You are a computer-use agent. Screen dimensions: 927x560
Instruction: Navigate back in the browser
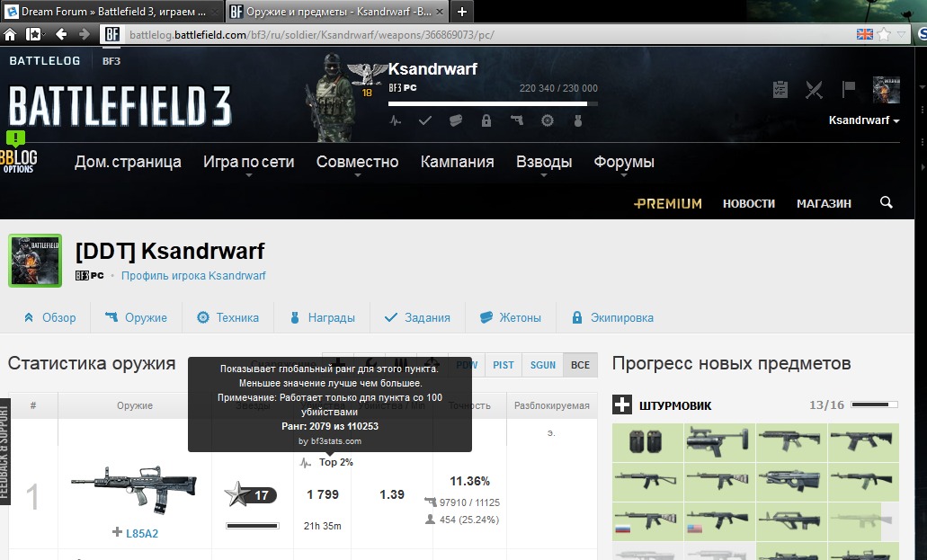click(61, 34)
